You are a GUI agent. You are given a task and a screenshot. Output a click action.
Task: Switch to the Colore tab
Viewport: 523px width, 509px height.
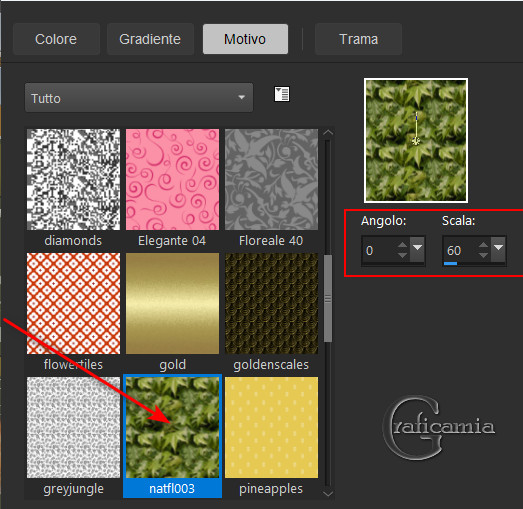point(56,39)
